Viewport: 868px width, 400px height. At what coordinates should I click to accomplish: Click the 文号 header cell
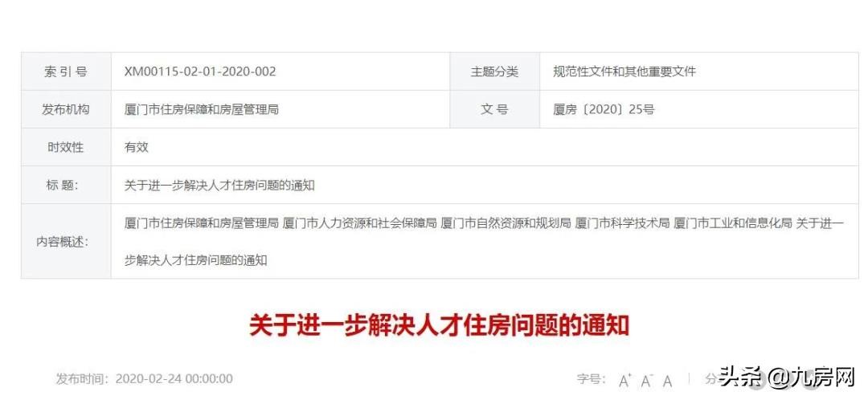[495, 109]
